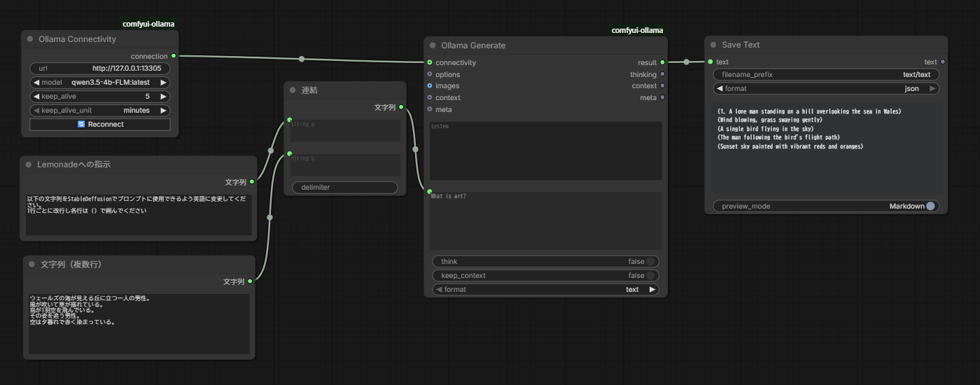Change Save Text format with left arrow
The image size is (980, 385).
click(x=720, y=88)
